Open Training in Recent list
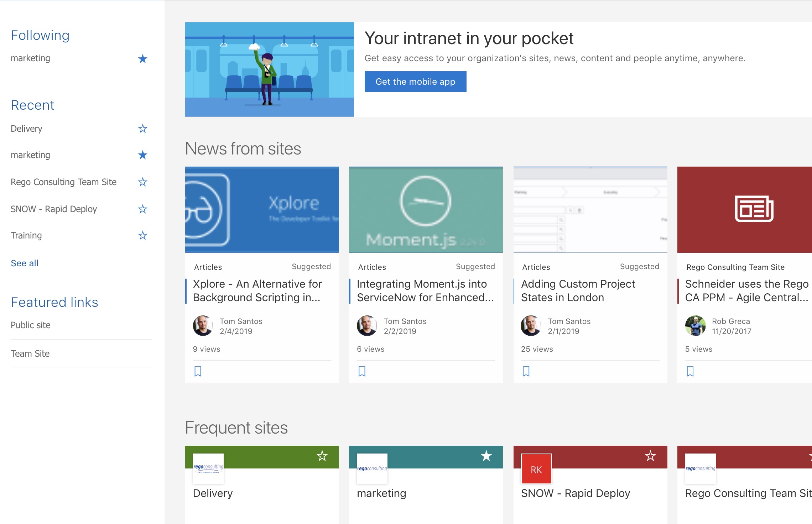Image resolution: width=812 pixels, height=524 pixels. (x=26, y=235)
